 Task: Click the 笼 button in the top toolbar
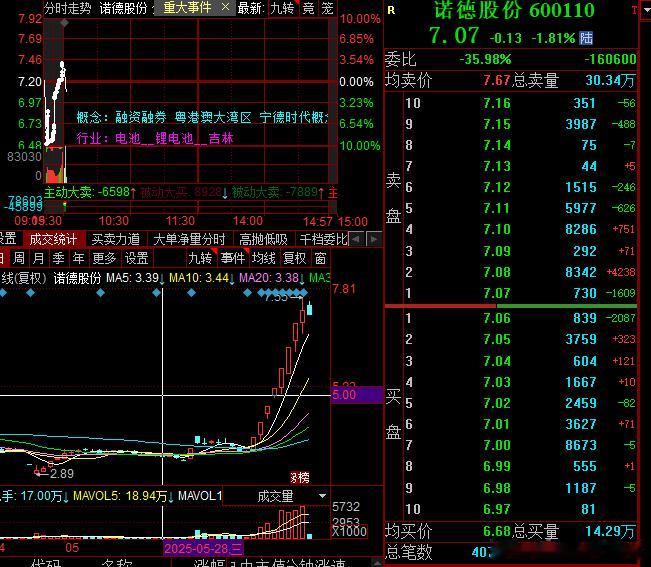click(328, 7)
